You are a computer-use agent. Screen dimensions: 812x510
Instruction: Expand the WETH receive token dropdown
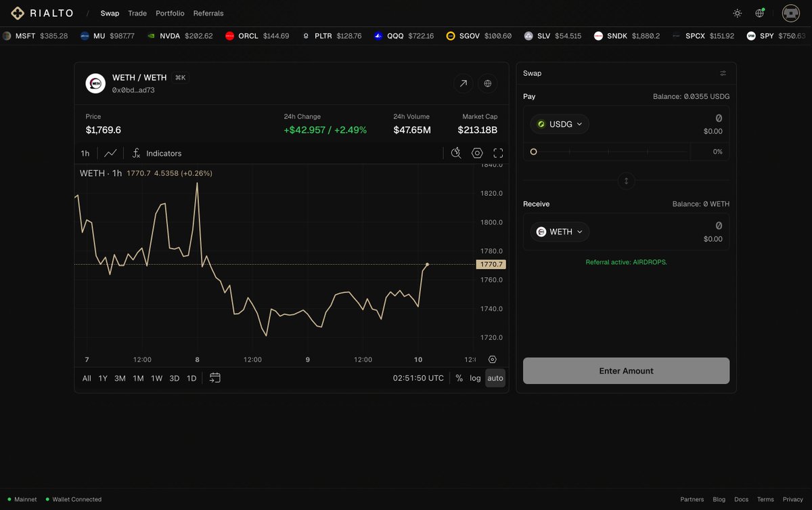tap(560, 232)
